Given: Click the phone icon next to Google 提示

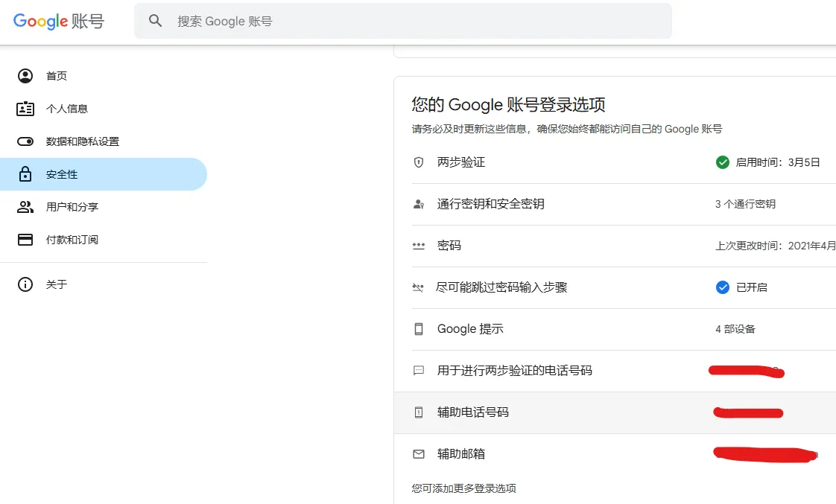Looking at the screenshot, I should [x=418, y=329].
